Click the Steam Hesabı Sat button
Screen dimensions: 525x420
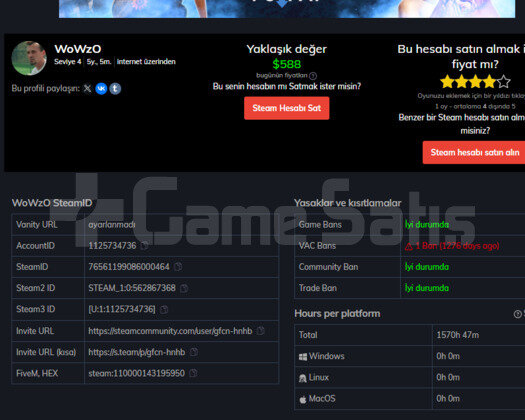tap(287, 108)
